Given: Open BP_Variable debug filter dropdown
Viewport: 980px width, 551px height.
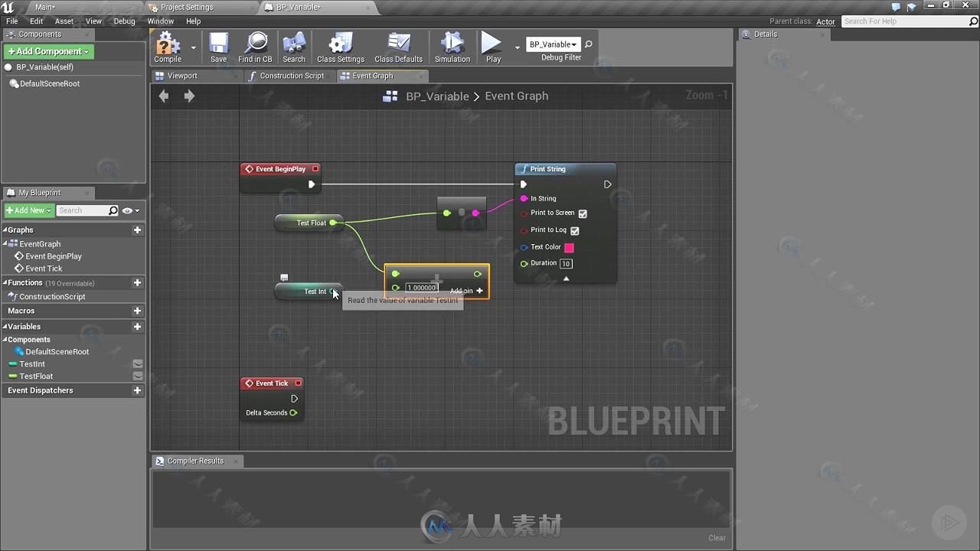Looking at the screenshot, I should tap(553, 44).
